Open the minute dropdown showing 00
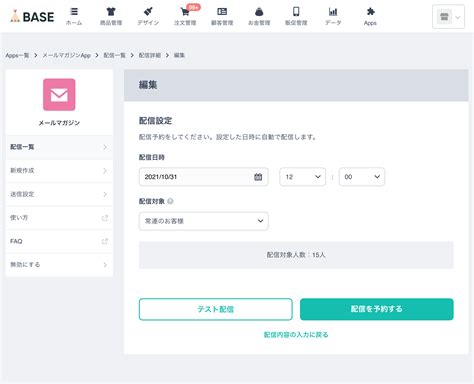 [362, 177]
